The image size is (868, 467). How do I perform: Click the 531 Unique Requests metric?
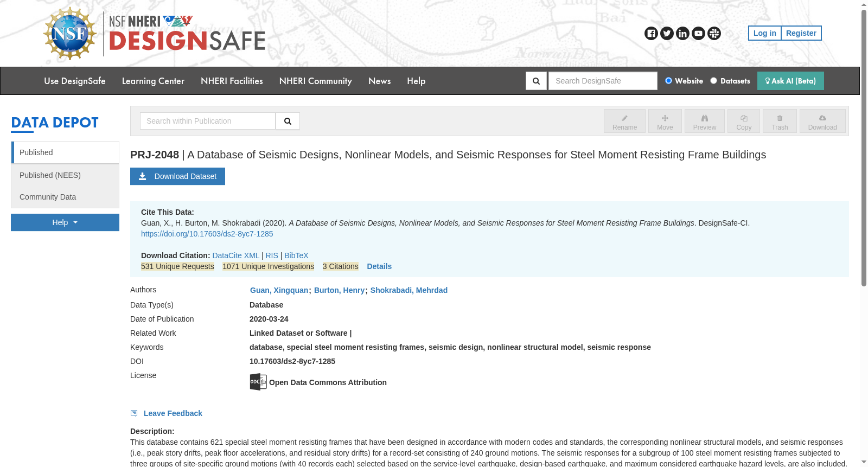pos(177,266)
